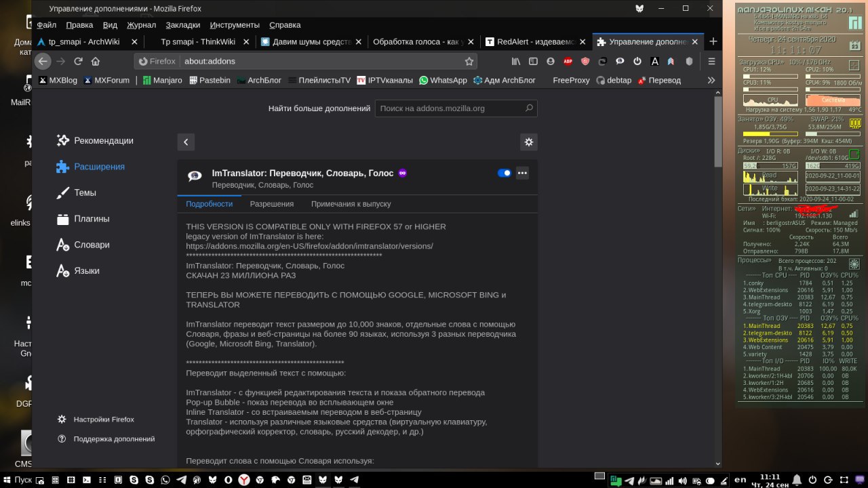This screenshot has width=868, height=488.
Task: Open the WhatsApp bookmark in toolbar
Action: tap(443, 80)
